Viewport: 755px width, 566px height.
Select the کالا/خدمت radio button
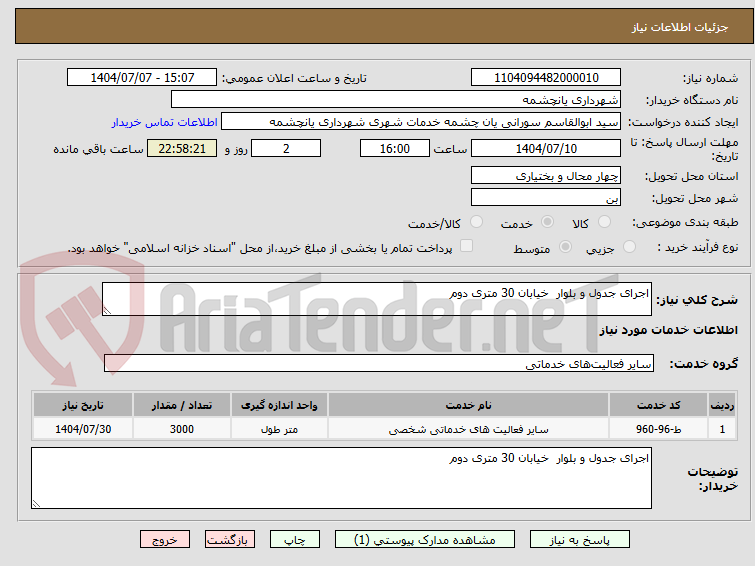pos(476,222)
